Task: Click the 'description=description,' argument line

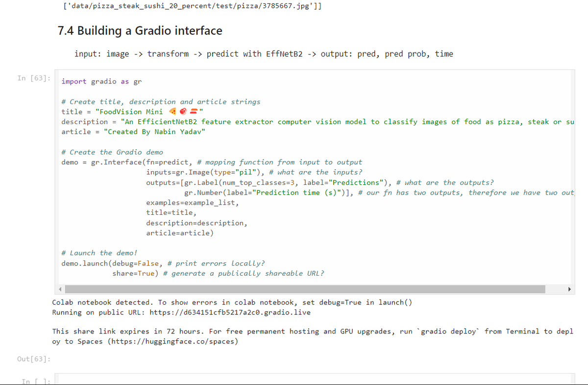Action: click(x=196, y=223)
